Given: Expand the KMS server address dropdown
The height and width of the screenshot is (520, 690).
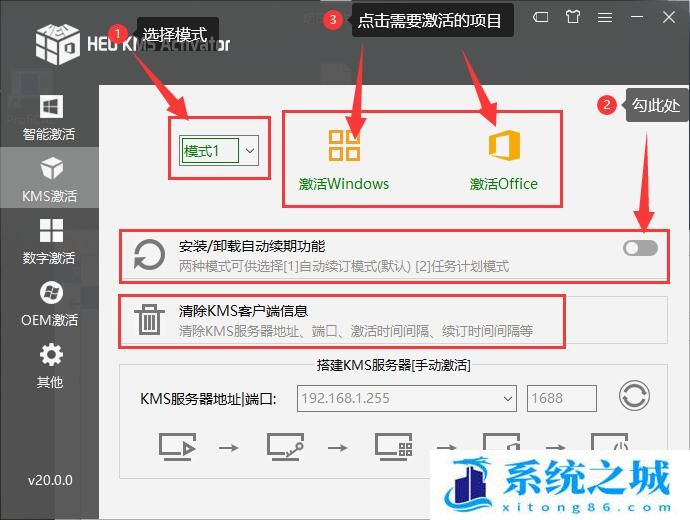Looking at the screenshot, I should point(507,399).
